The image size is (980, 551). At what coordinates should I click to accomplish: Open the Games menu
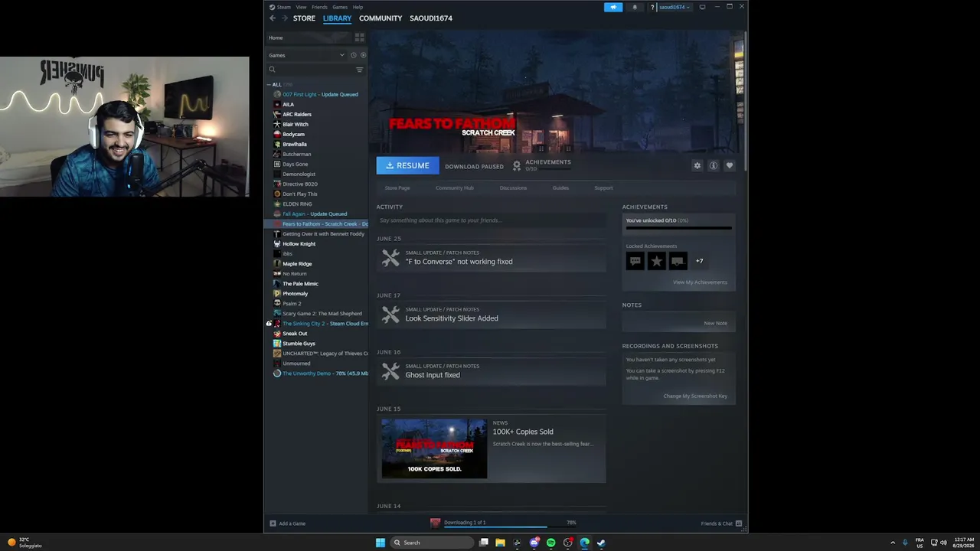[340, 7]
